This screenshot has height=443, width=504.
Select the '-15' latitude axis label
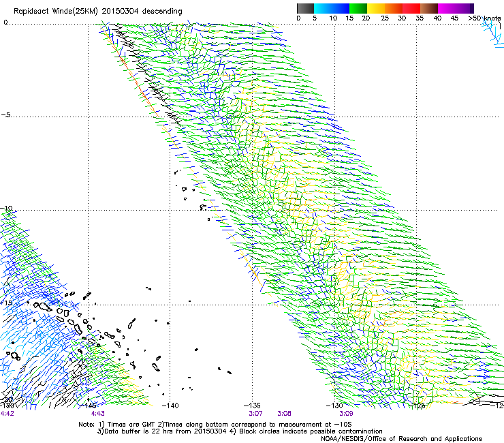tap(6, 303)
